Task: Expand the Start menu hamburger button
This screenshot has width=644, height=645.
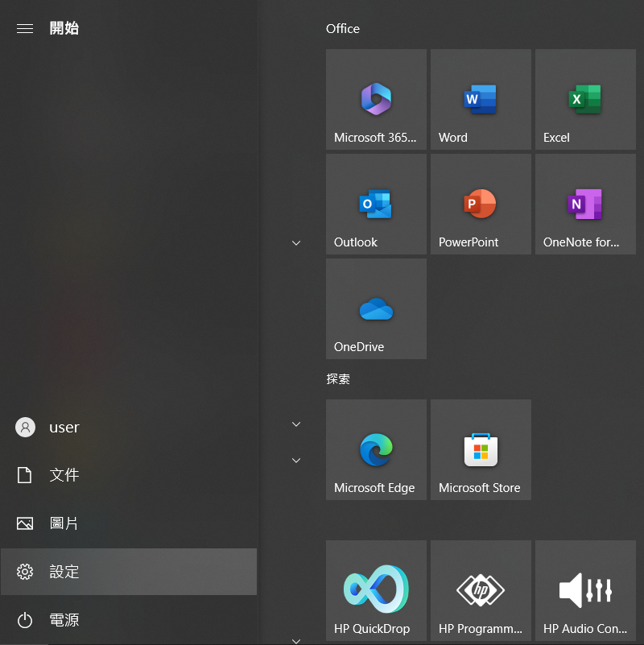Action: pos(25,28)
